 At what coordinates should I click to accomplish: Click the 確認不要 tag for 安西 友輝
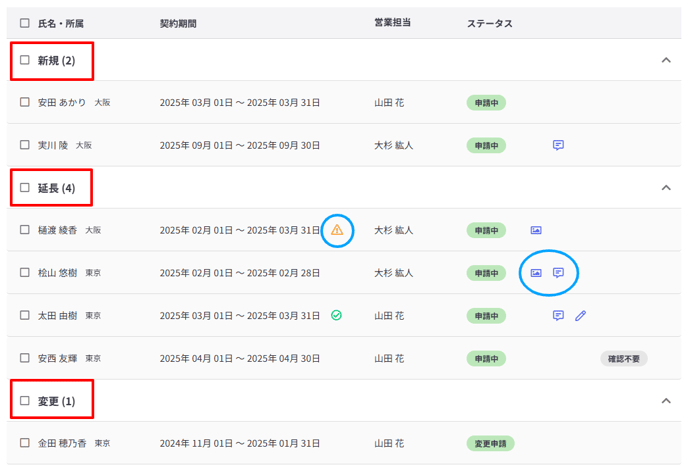tap(623, 358)
